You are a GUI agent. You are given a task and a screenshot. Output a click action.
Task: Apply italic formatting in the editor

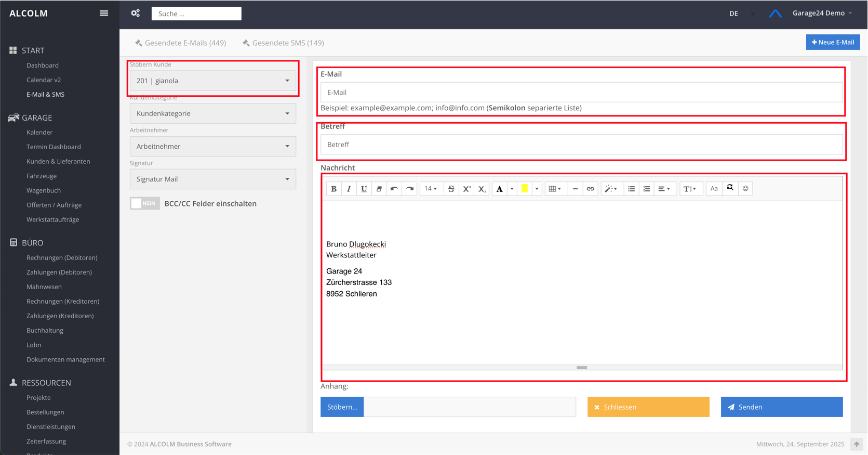pyautogui.click(x=349, y=189)
